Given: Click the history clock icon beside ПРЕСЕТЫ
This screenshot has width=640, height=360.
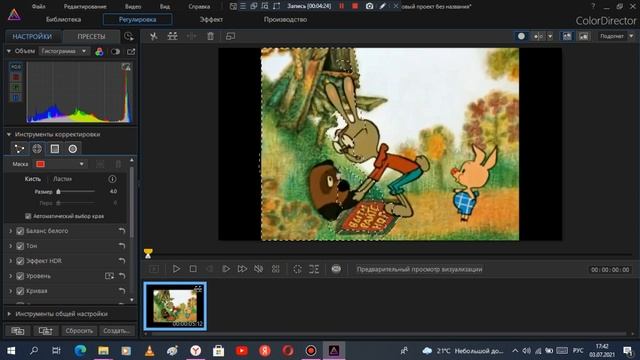Looking at the screenshot, I should pyautogui.click(x=129, y=36).
